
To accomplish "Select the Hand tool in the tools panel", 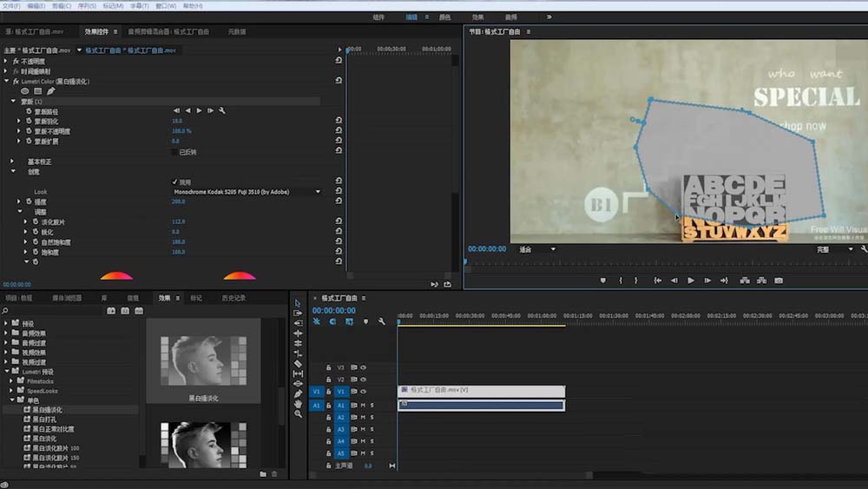I will [x=299, y=403].
